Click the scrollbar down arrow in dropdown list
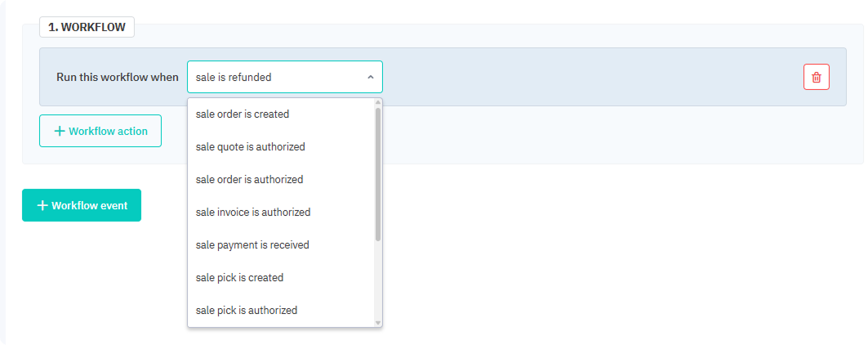 (x=378, y=323)
